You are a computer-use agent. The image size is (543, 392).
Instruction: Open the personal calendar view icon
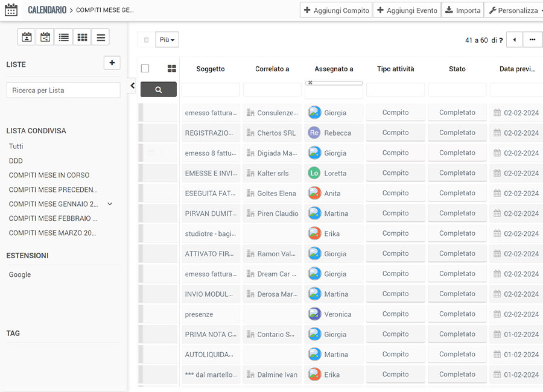27,37
